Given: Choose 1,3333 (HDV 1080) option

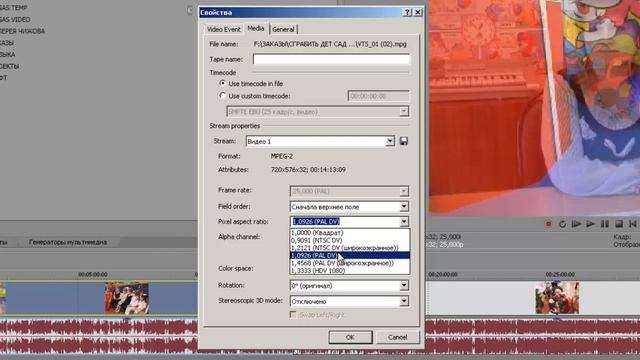Looking at the screenshot, I should tap(350, 271).
